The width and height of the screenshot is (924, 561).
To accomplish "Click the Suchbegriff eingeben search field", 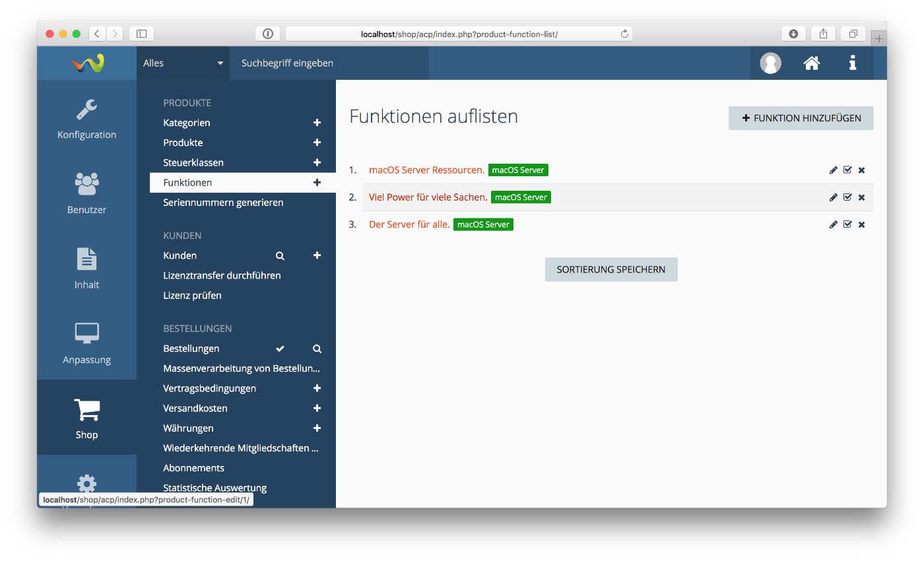I will [x=329, y=63].
